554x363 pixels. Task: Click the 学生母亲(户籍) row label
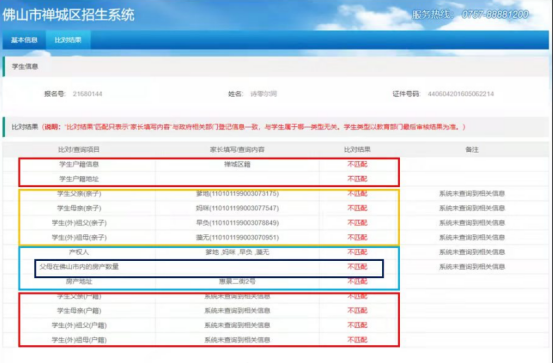(x=79, y=311)
